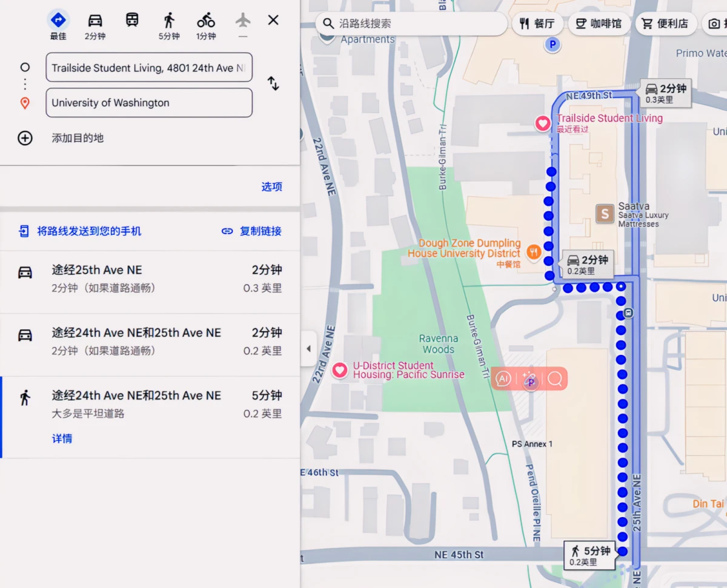Select the Best travel mode icon
727x588 pixels.
pos(58,20)
